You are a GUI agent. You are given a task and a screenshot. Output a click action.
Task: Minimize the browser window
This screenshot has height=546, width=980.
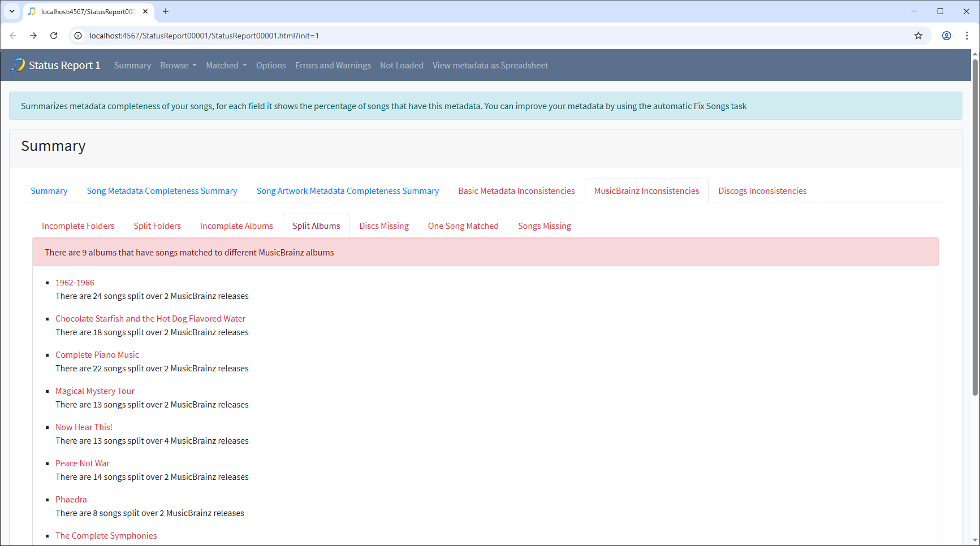coord(914,11)
